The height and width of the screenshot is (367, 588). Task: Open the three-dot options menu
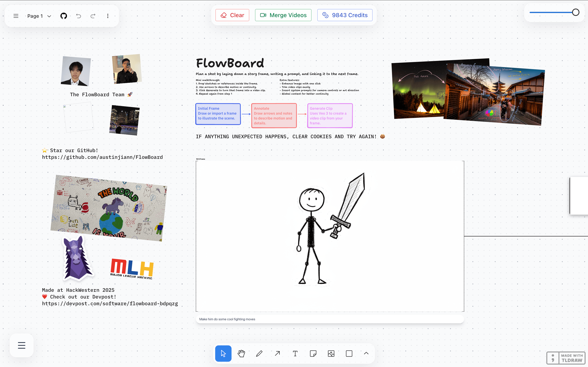[x=108, y=16]
